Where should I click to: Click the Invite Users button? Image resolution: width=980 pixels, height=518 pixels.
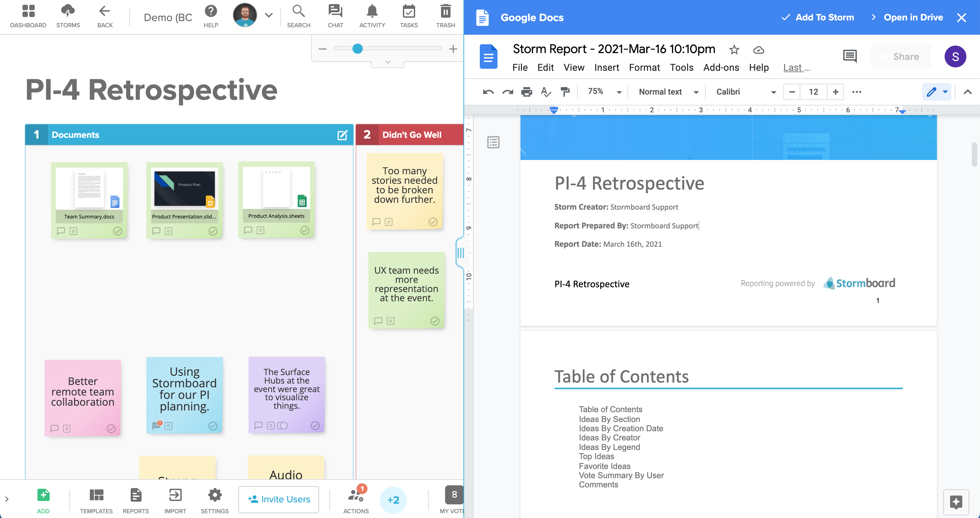(279, 499)
